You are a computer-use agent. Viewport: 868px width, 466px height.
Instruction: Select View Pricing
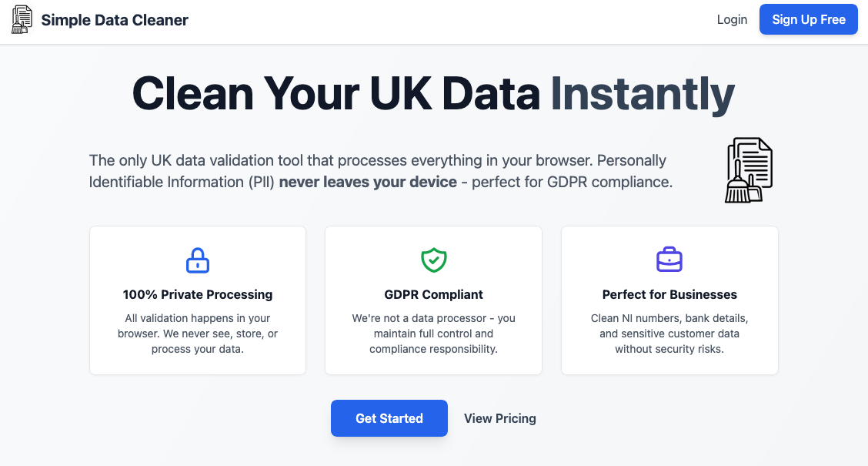coord(499,418)
